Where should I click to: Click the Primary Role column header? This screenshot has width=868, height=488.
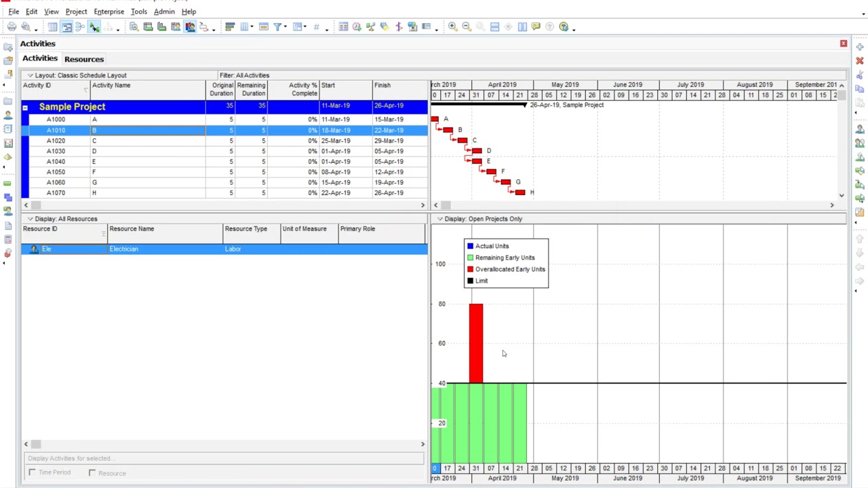pos(381,234)
